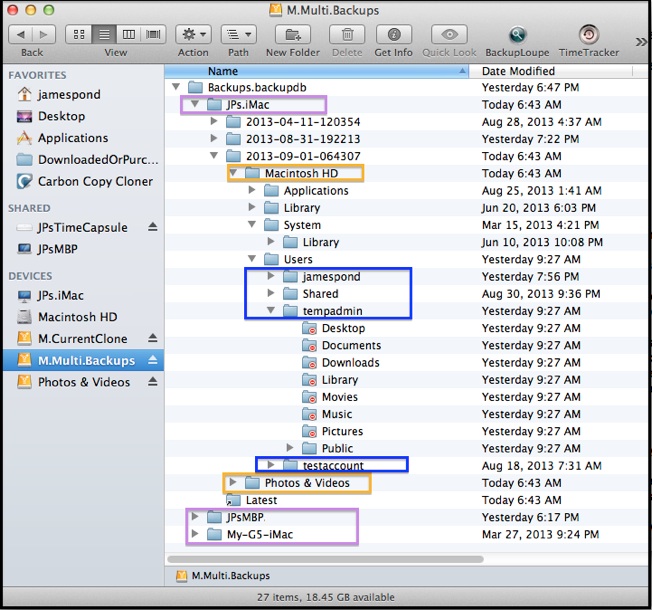The width and height of the screenshot is (652, 610).
Task: Expand the jamespond user folder
Action: click(271, 277)
